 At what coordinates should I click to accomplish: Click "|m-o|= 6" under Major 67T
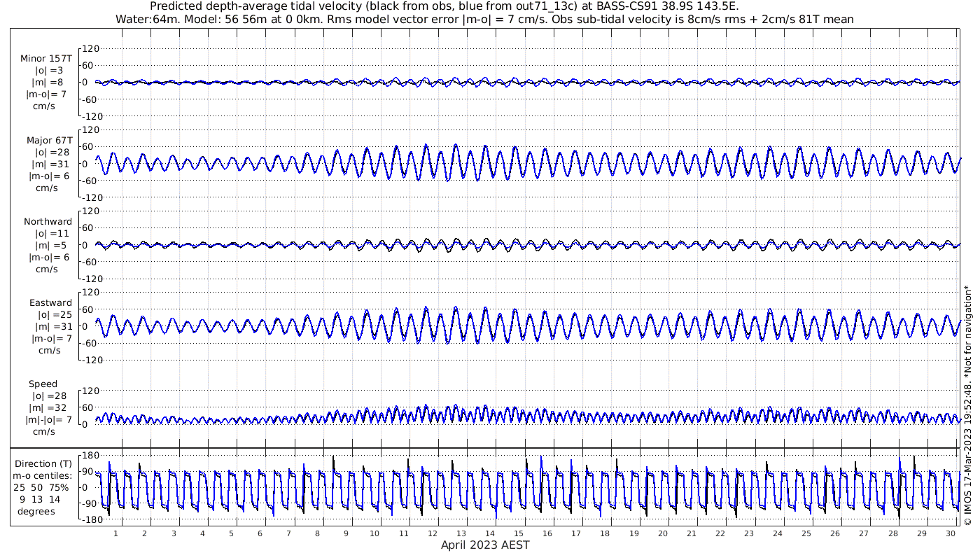point(50,176)
